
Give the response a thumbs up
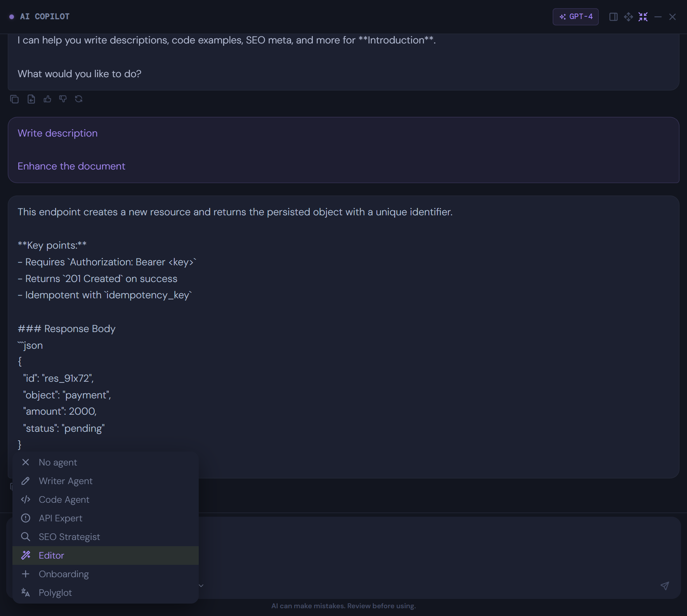47,99
